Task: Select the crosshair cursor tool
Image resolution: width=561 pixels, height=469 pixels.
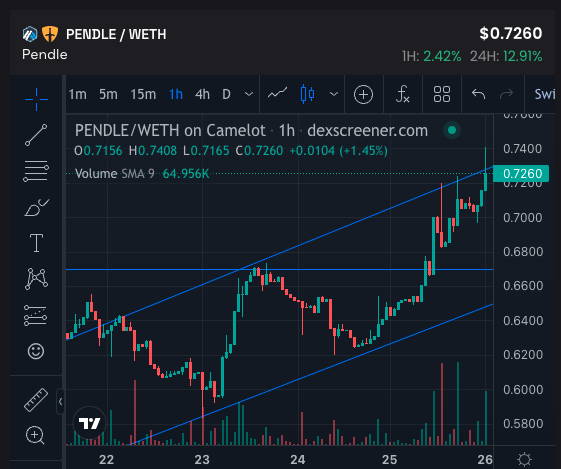Action: pyautogui.click(x=36, y=99)
